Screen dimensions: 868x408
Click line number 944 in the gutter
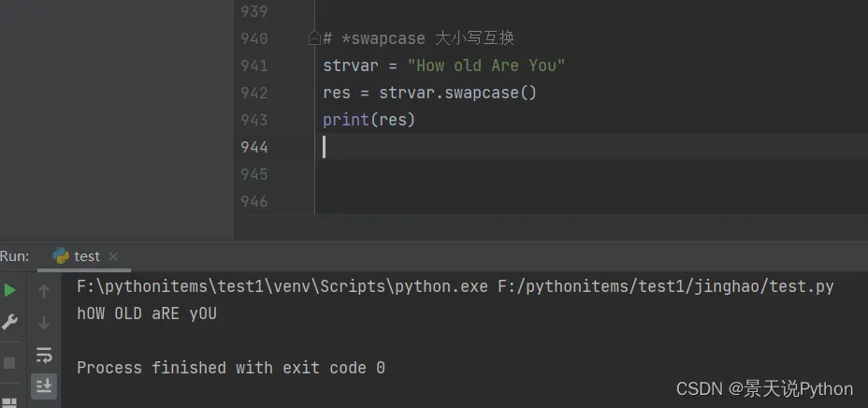253,147
